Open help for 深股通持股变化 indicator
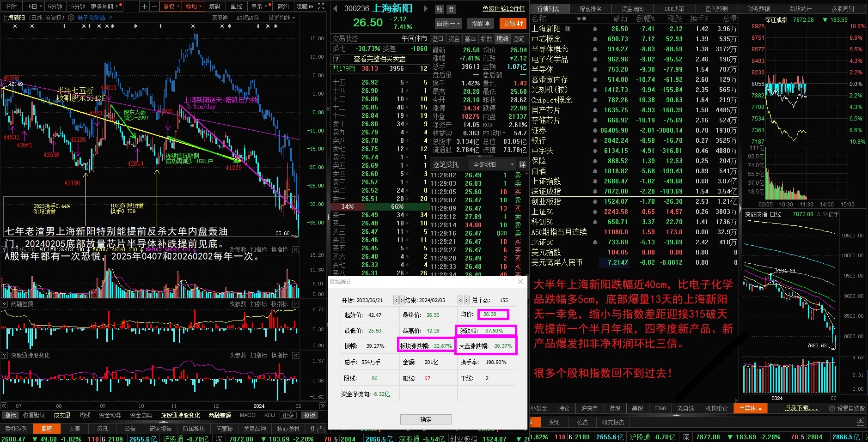Screen dimensions: 868x442 (x=5, y=355)
